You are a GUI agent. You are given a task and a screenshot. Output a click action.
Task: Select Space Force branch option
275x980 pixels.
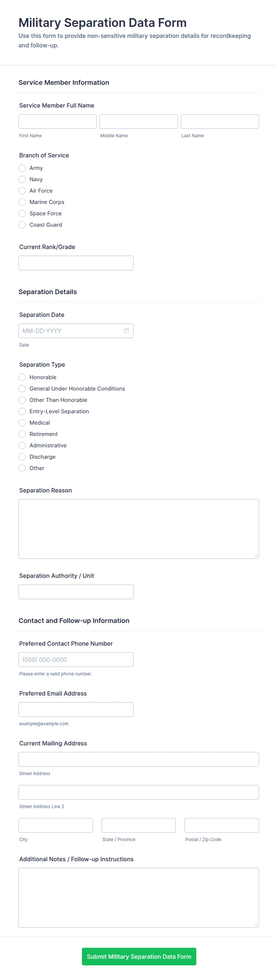(x=22, y=213)
